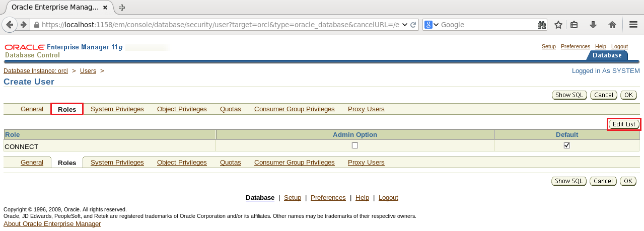The width and height of the screenshot is (644, 231).
Task: Click the Database tab at top right
Action: click(607, 55)
